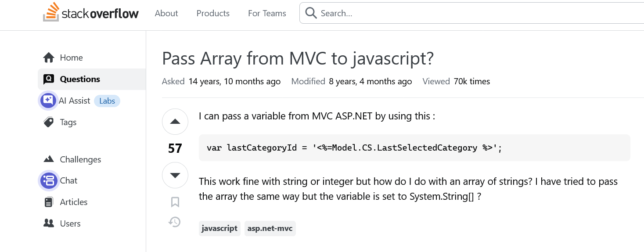Open Chat via its icon

[48, 180]
